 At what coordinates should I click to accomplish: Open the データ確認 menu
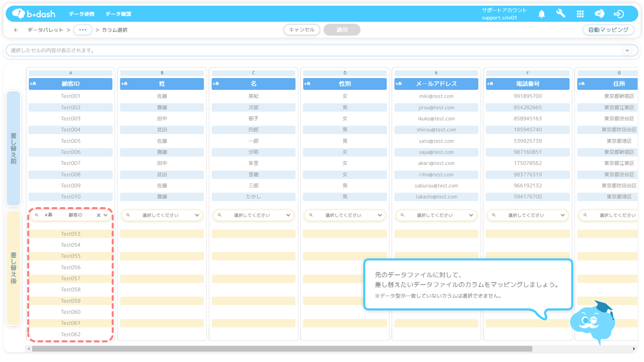(x=118, y=14)
